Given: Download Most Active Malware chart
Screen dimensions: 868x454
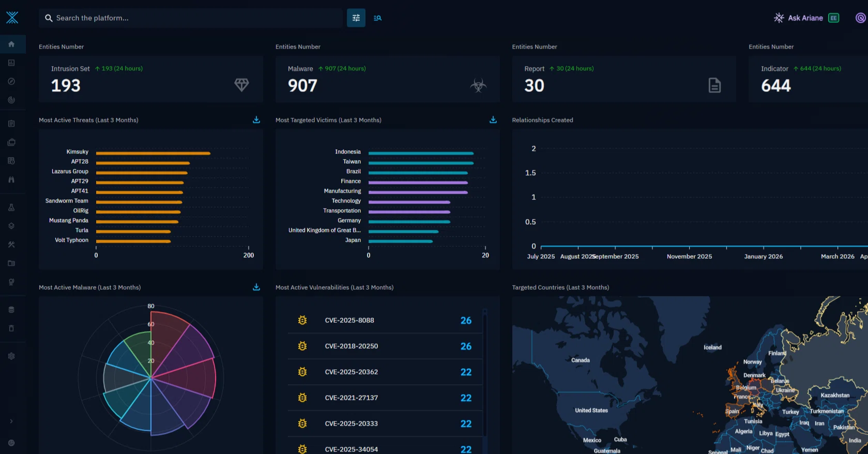Looking at the screenshot, I should [x=256, y=287].
